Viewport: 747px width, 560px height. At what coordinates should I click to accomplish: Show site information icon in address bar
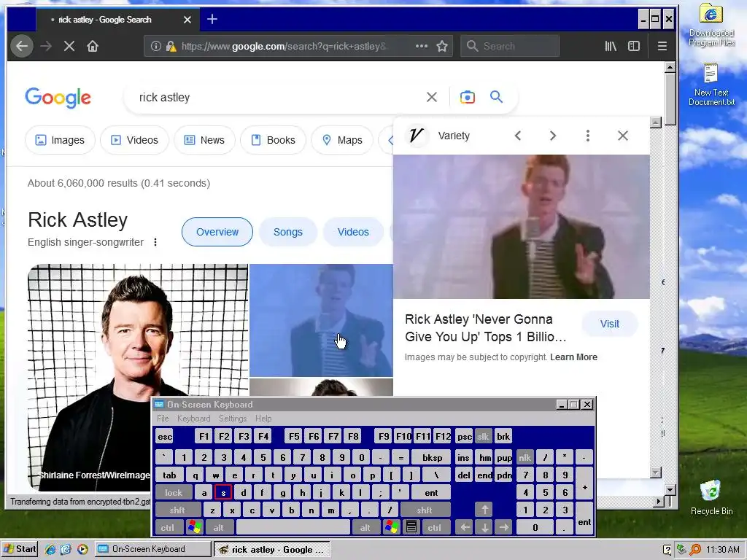[156, 46]
